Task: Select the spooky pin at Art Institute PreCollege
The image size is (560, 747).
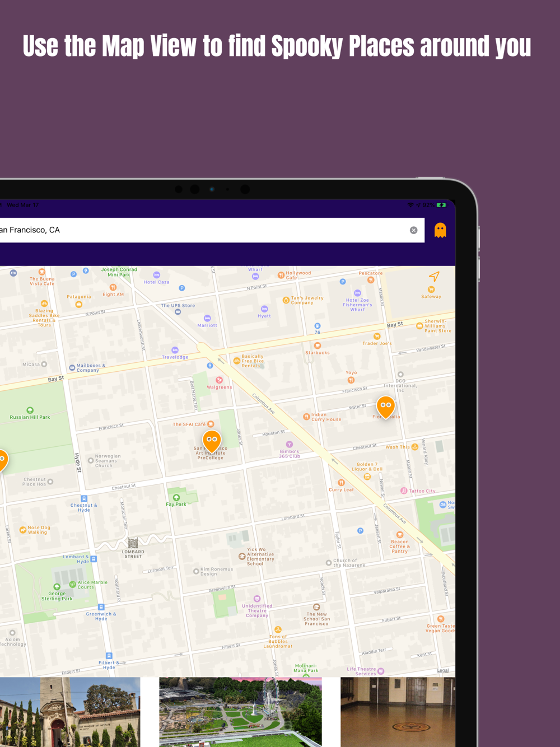Action: [212, 441]
